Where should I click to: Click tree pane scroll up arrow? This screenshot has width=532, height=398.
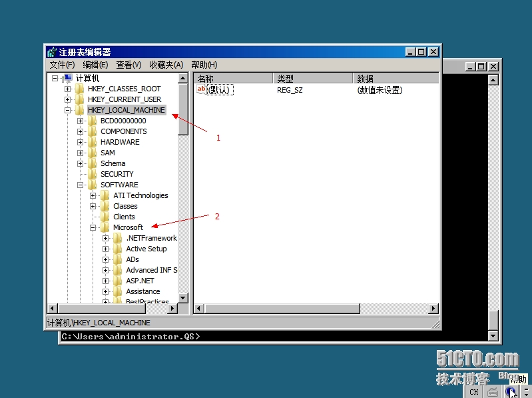click(183, 78)
